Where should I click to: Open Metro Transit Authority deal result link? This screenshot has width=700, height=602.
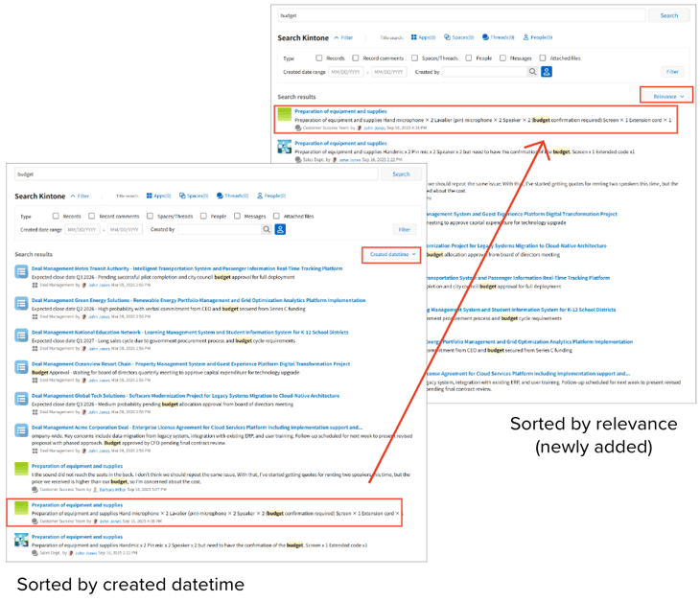point(187,268)
